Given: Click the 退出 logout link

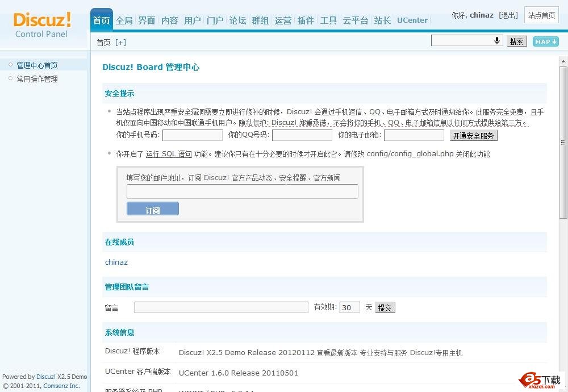Looking at the screenshot, I should tap(508, 15).
